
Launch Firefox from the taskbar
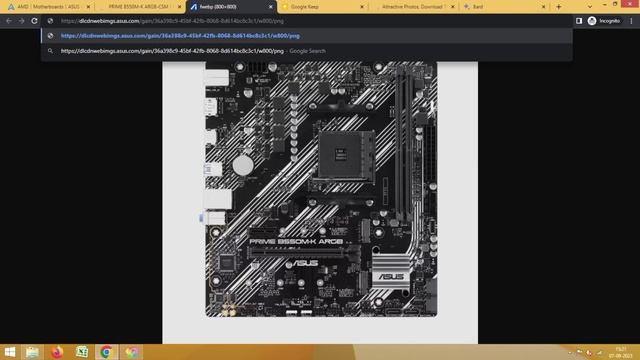[57, 352]
